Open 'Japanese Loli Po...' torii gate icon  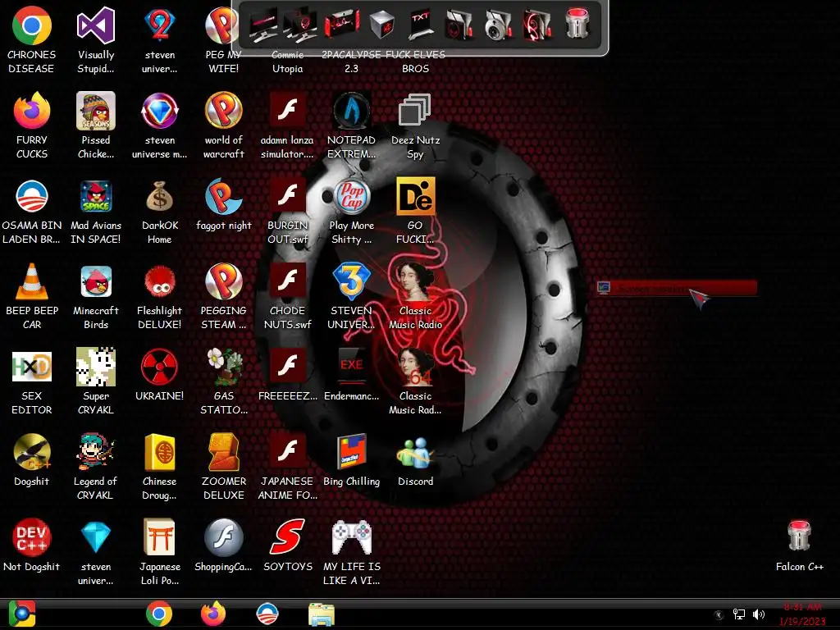tap(160, 537)
